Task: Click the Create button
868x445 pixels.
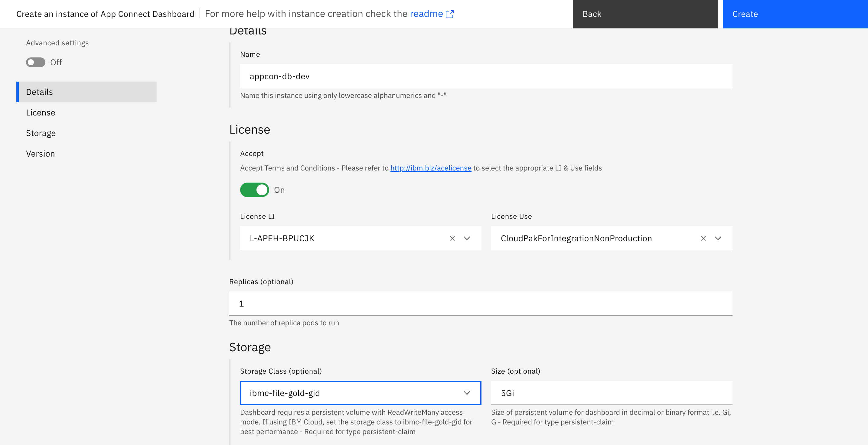Action: point(794,14)
